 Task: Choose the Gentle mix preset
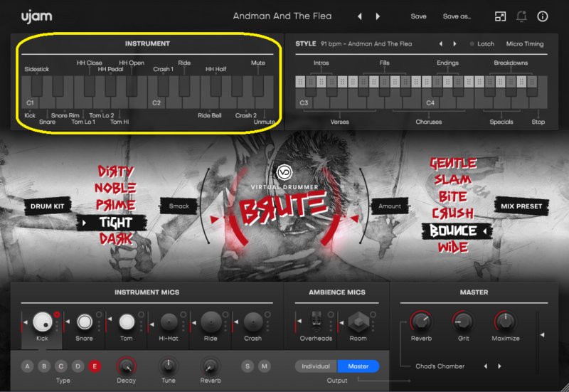click(453, 164)
